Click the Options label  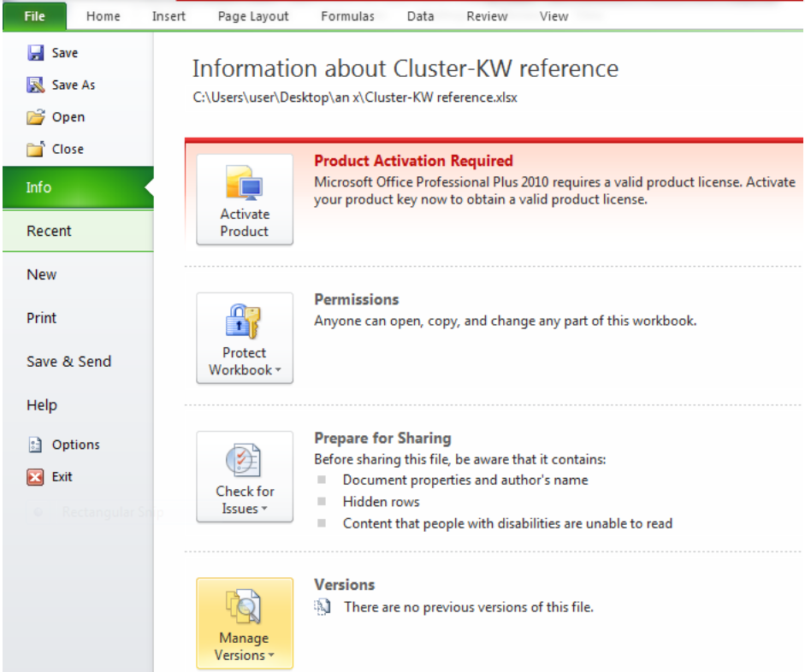[x=76, y=445]
